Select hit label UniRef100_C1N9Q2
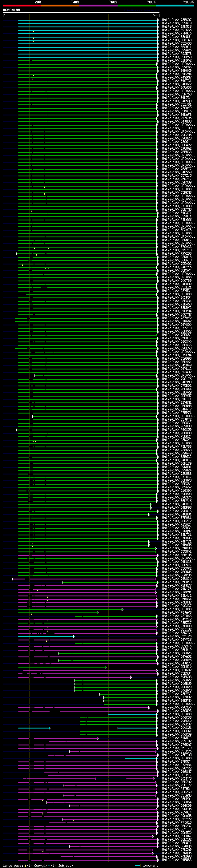197x868 pixels. pyautogui.click(x=177, y=61)
